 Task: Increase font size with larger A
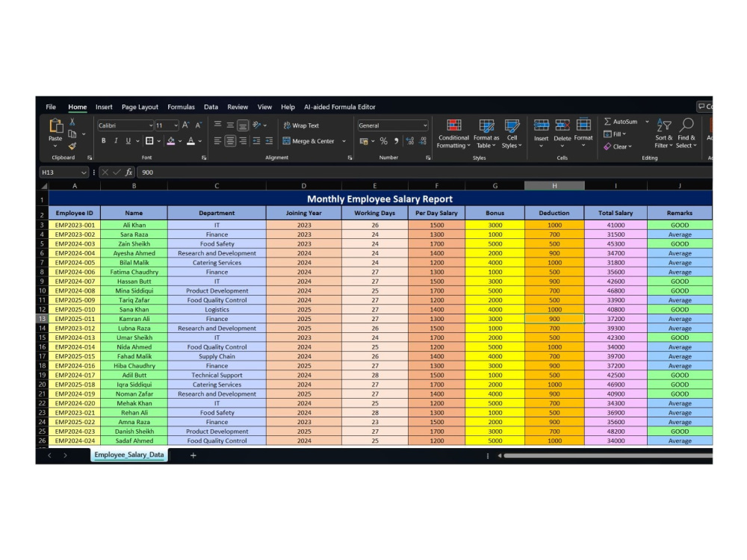tap(186, 125)
